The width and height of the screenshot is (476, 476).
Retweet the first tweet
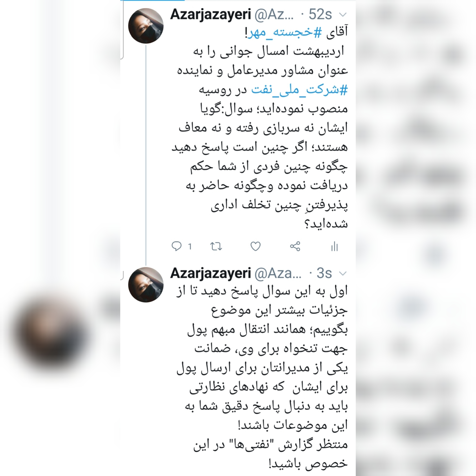point(216,246)
